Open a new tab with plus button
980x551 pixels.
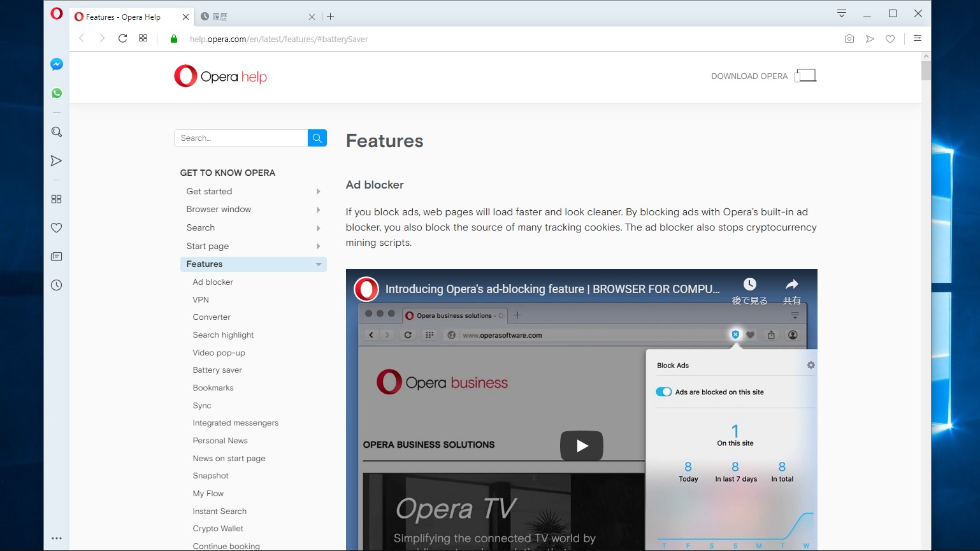(x=331, y=17)
